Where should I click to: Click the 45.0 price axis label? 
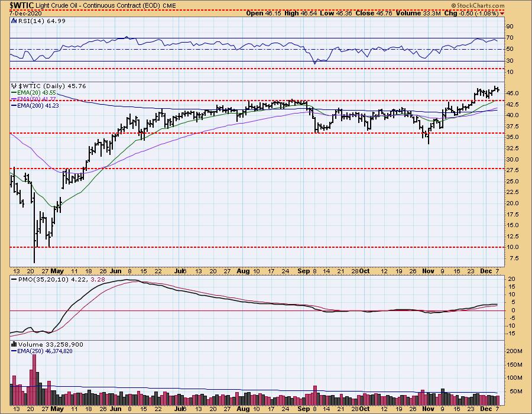pos(512,93)
